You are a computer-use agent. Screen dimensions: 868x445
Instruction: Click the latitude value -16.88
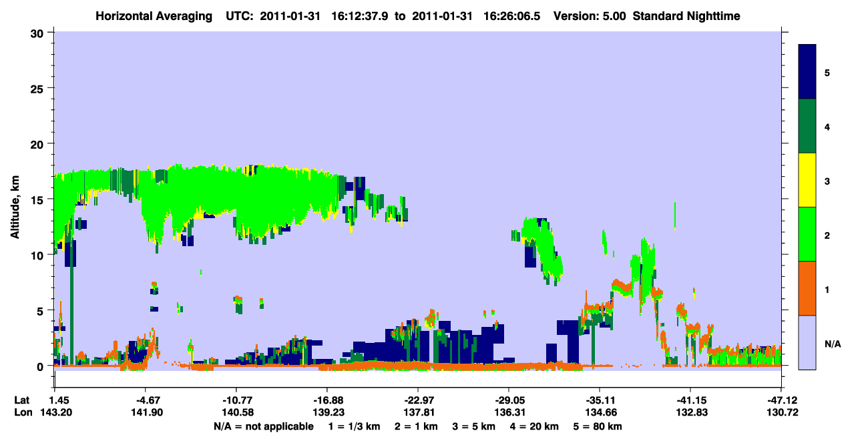point(327,400)
